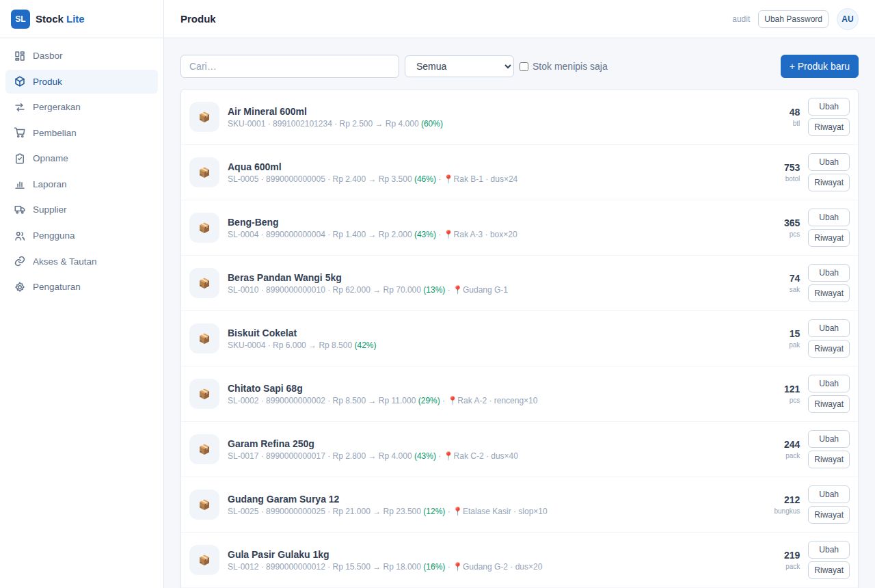Click the SL Stock Lite logo icon
The image size is (875, 588).
(x=21, y=19)
